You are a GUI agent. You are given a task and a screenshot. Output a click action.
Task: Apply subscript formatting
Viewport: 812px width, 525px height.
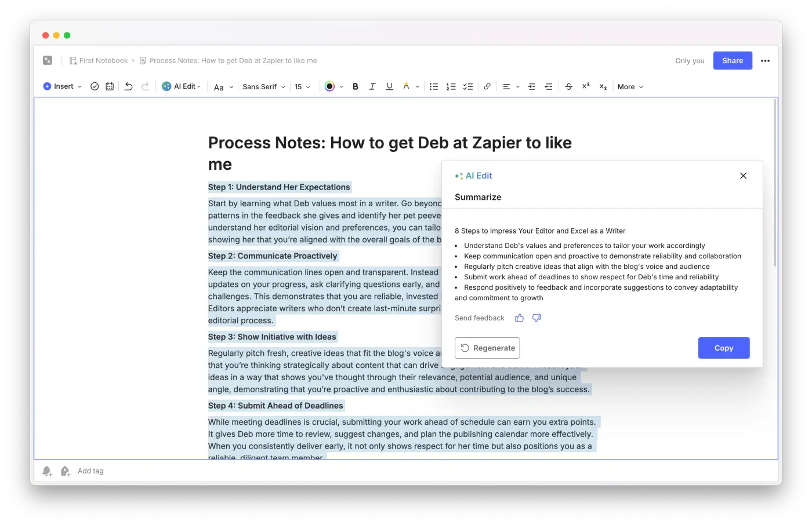[603, 87]
